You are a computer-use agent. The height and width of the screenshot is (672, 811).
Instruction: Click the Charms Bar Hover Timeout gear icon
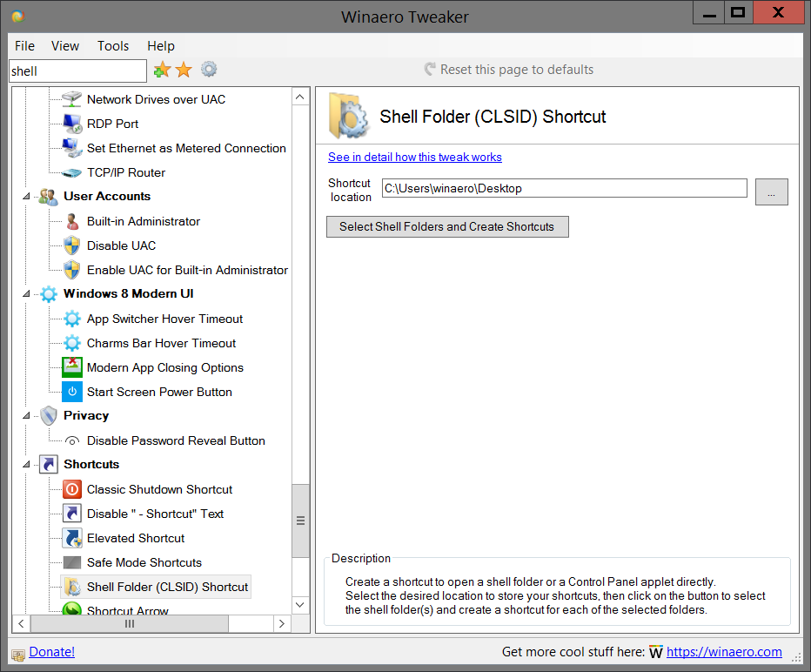click(72, 343)
